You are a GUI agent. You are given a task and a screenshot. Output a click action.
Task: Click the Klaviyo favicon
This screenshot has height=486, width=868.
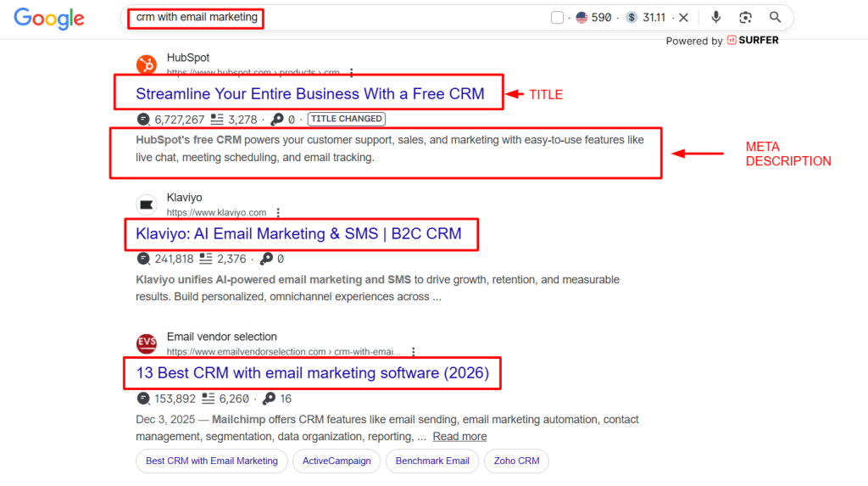147,205
